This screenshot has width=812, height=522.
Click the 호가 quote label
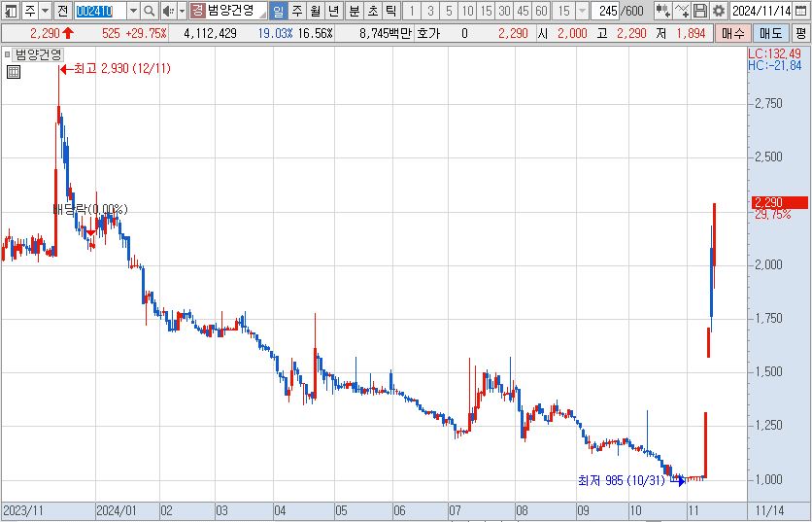click(428, 34)
